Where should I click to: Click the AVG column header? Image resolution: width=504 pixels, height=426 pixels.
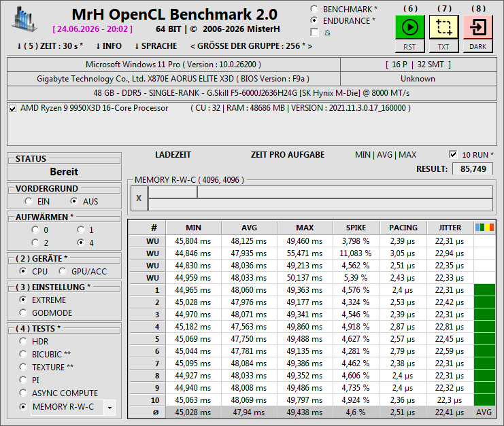[249, 228]
